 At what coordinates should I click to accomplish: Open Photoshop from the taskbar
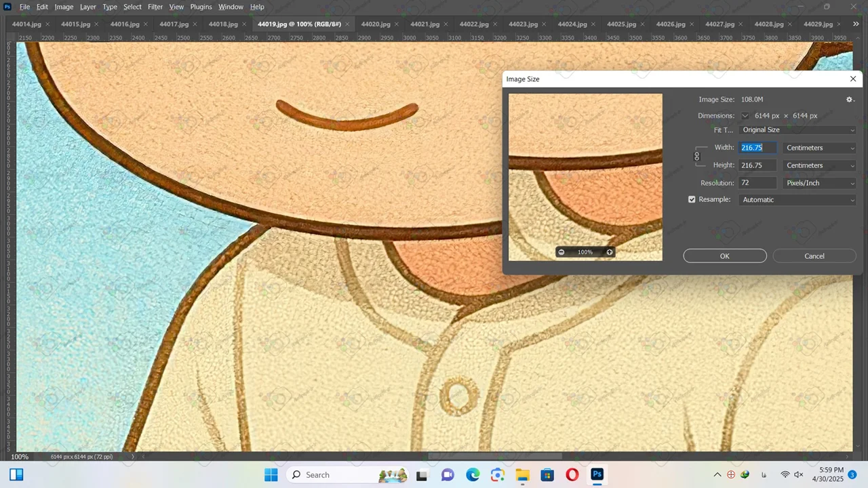[x=597, y=474]
